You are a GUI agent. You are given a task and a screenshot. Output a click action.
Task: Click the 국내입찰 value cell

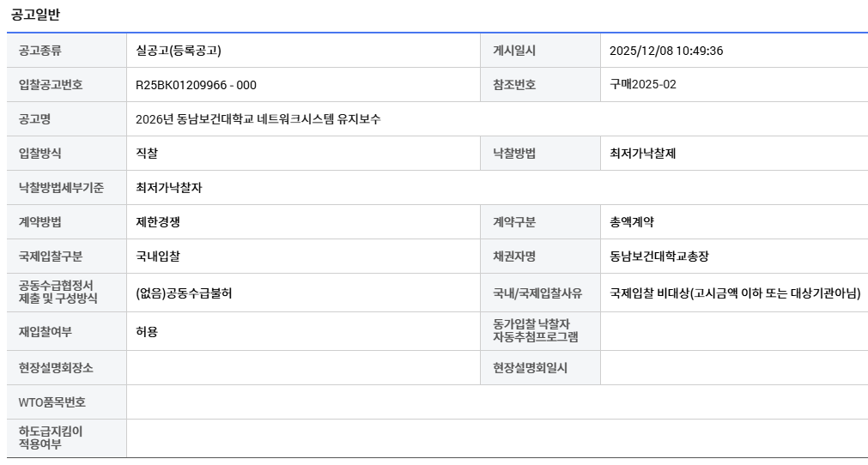click(158, 257)
